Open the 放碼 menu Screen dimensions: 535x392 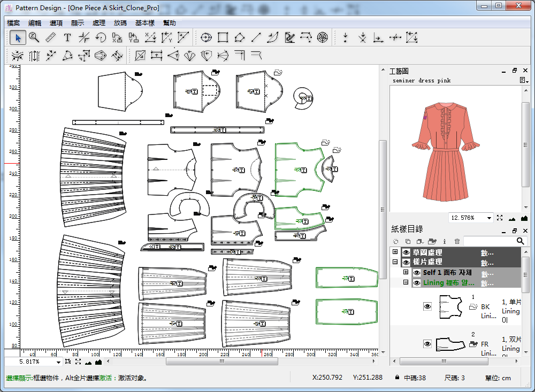point(120,23)
